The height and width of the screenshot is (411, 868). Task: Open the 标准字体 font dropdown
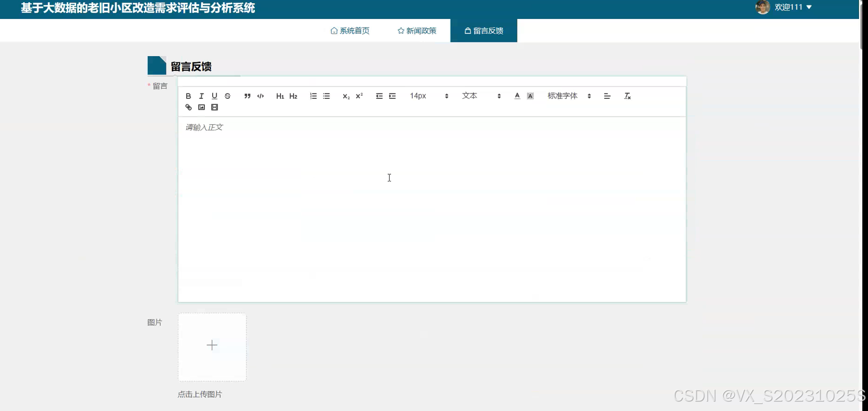[x=569, y=96]
